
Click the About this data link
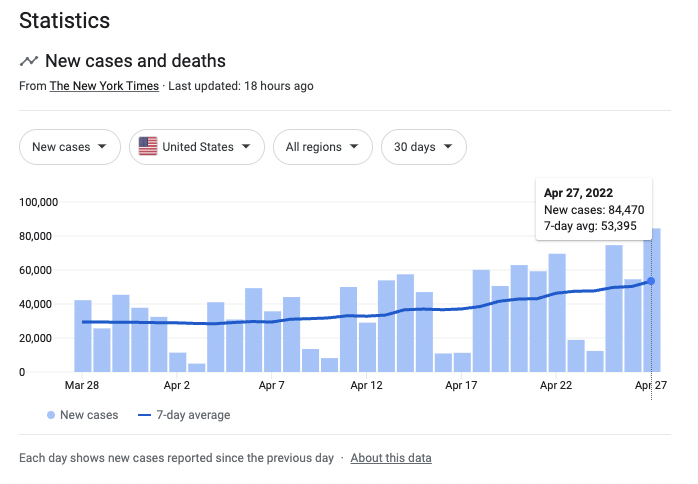click(391, 458)
